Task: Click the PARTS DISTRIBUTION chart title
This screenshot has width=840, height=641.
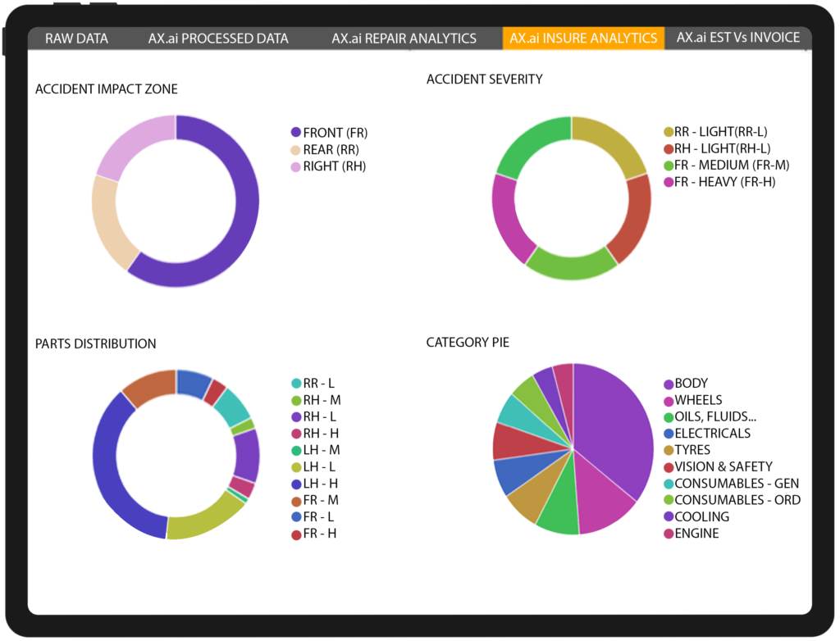Action: 96,343
